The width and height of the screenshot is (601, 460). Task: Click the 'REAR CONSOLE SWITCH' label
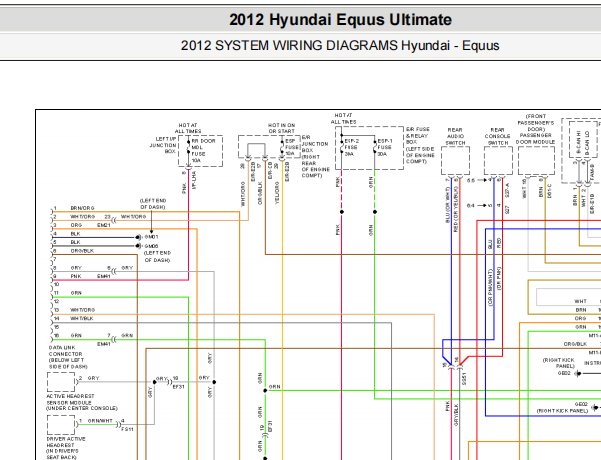(498, 136)
